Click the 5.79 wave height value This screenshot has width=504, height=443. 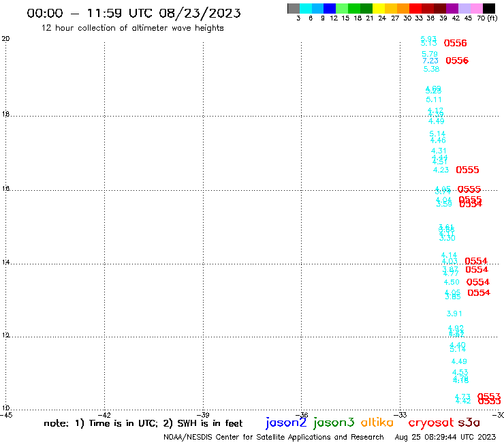point(430,54)
